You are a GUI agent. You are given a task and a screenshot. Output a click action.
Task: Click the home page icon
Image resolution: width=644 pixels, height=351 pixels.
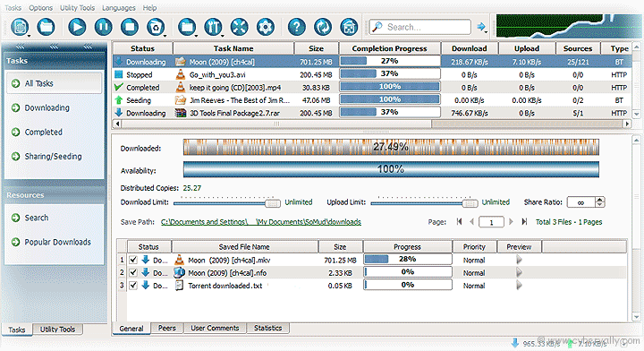(x=349, y=27)
